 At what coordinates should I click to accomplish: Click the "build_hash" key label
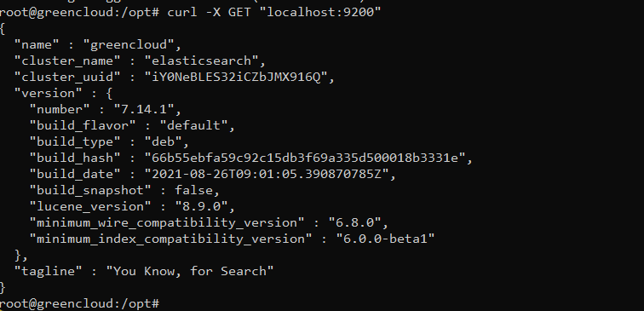[x=75, y=158]
